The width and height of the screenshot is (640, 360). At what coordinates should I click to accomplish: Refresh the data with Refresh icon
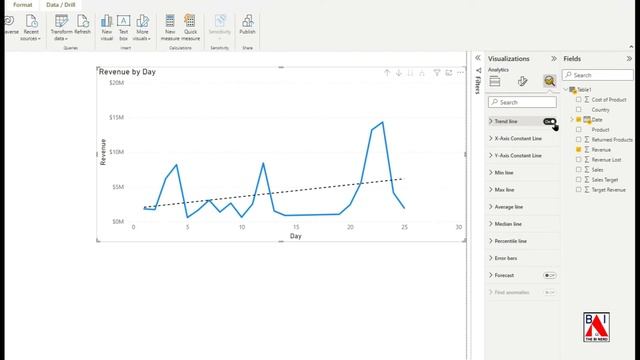pyautogui.click(x=82, y=24)
